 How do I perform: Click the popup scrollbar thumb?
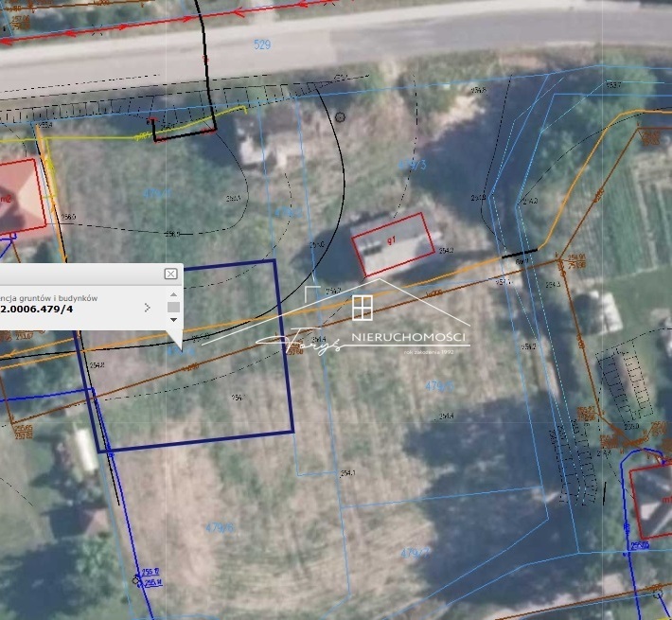173,308
